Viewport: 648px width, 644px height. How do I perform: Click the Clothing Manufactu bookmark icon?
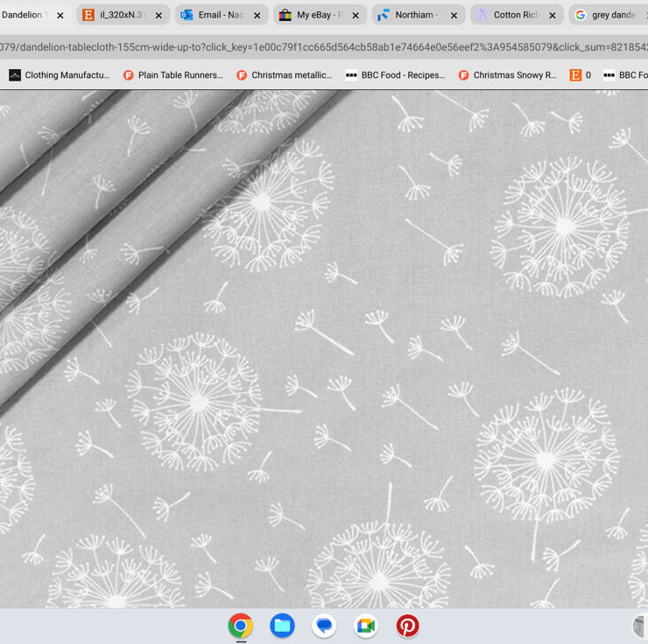pos(15,75)
